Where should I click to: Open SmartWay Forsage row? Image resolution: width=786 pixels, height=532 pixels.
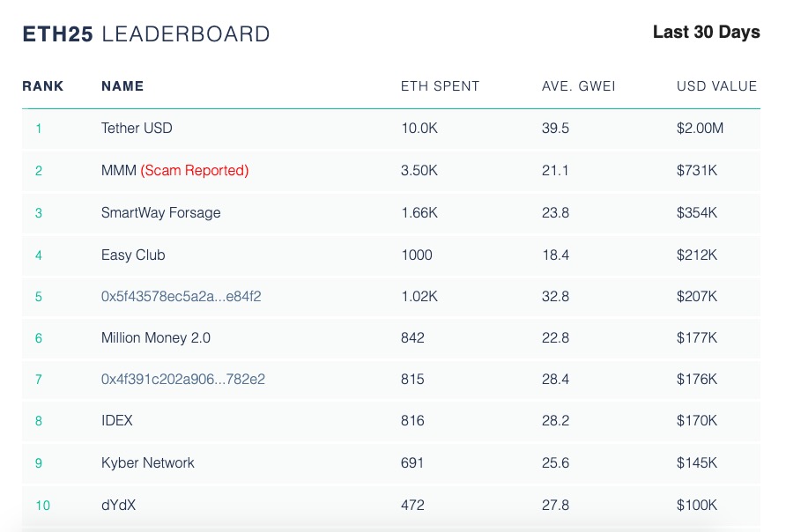[x=160, y=213]
